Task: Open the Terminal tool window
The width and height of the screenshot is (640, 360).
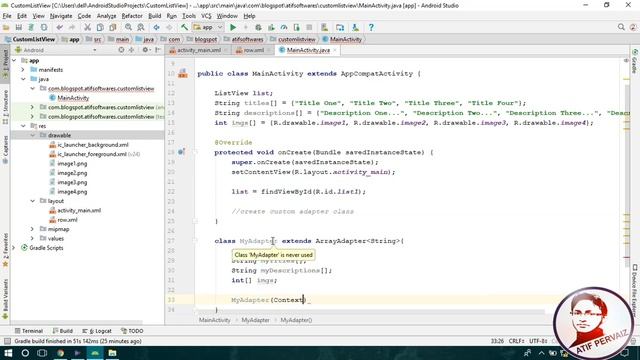Action: tap(29, 331)
